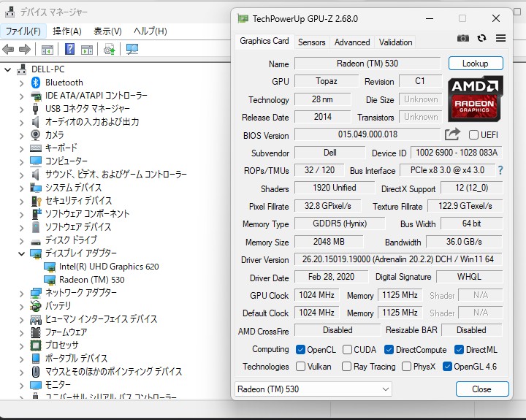Open the GPU-Z hamburger menu

pos(500,39)
